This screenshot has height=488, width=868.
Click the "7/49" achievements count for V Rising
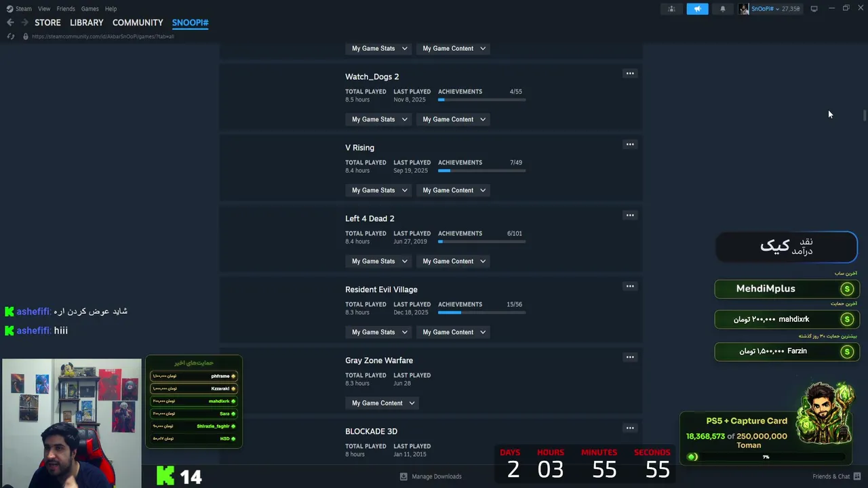[516, 163]
